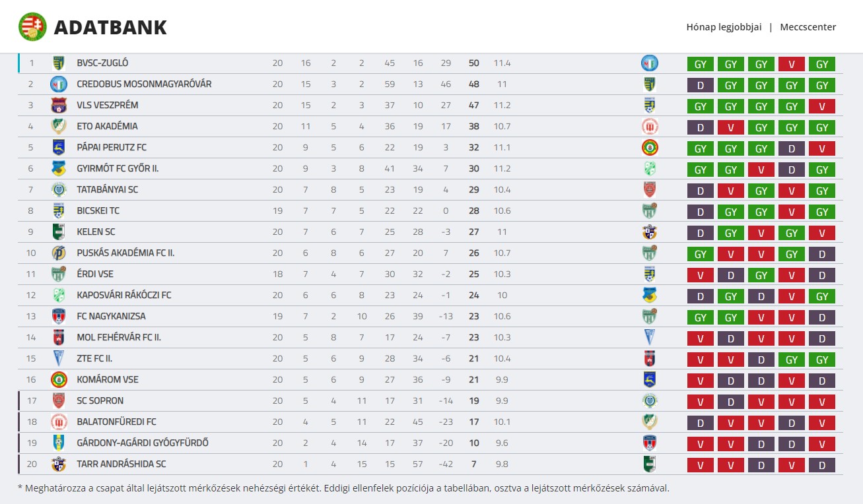This screenshot has height=504, width=863.
Task: Click the next opponent crest in Pápai Perutz row
Action: tap(650, 148)
